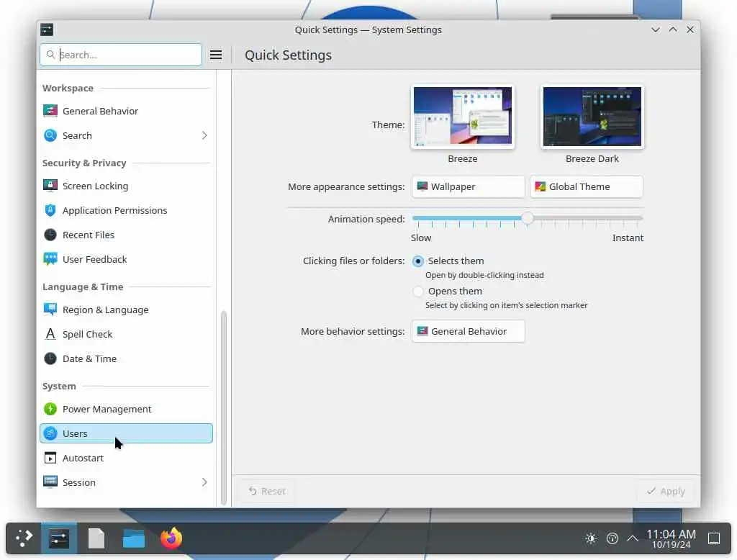Open Autostart settings
Viewport: 737px width, 560px height.
pos(127,458)
